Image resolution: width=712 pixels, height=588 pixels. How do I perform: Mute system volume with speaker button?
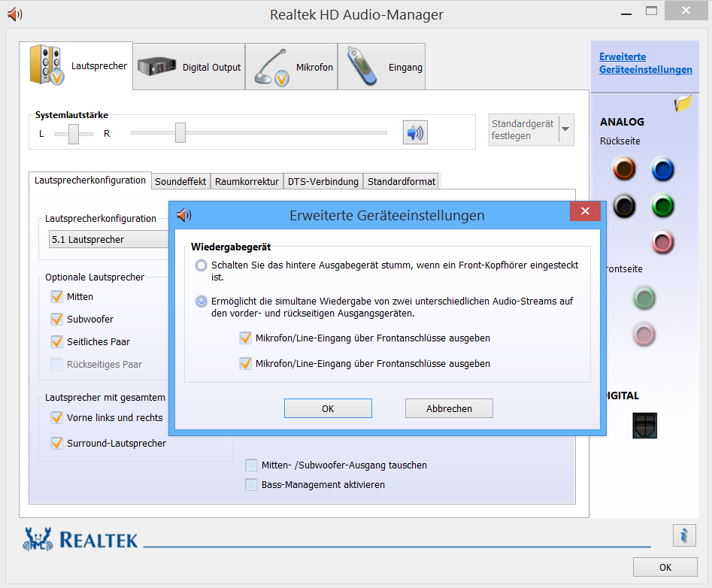point(415,132)
